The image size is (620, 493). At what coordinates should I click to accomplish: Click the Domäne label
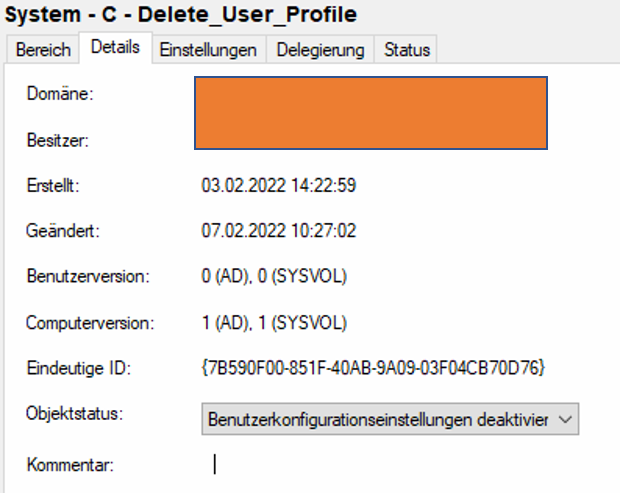tap(60, 94)
